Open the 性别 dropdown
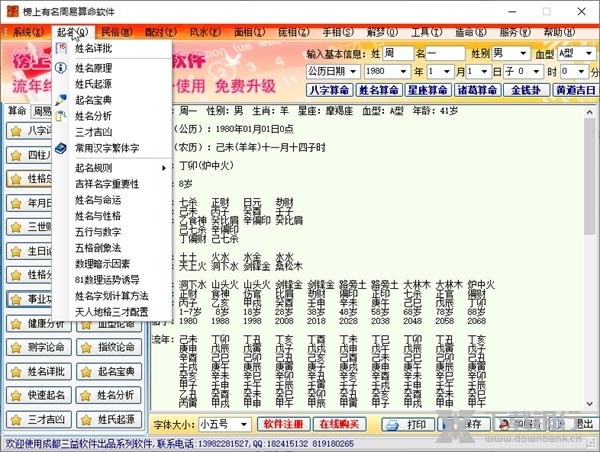The height and width of the screenshot is (452, 600). pyautogui.click(x=523, y=53)
